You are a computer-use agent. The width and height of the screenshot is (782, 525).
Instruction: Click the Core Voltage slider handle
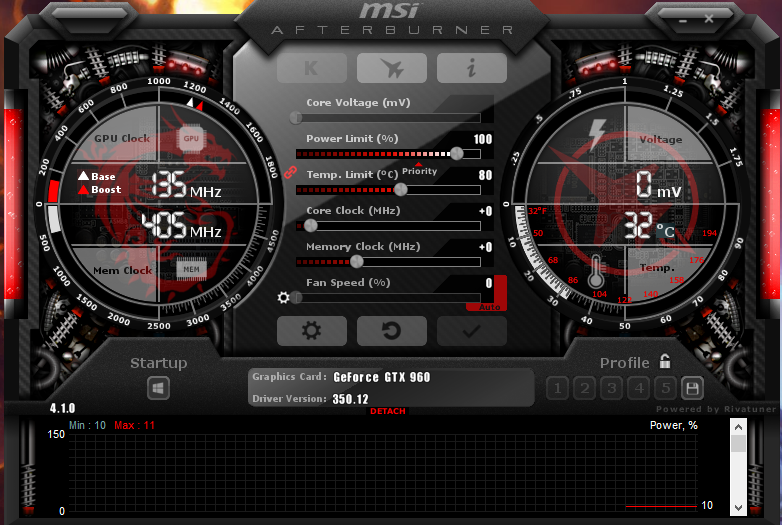pyautogui.click(x=296, y=118)
